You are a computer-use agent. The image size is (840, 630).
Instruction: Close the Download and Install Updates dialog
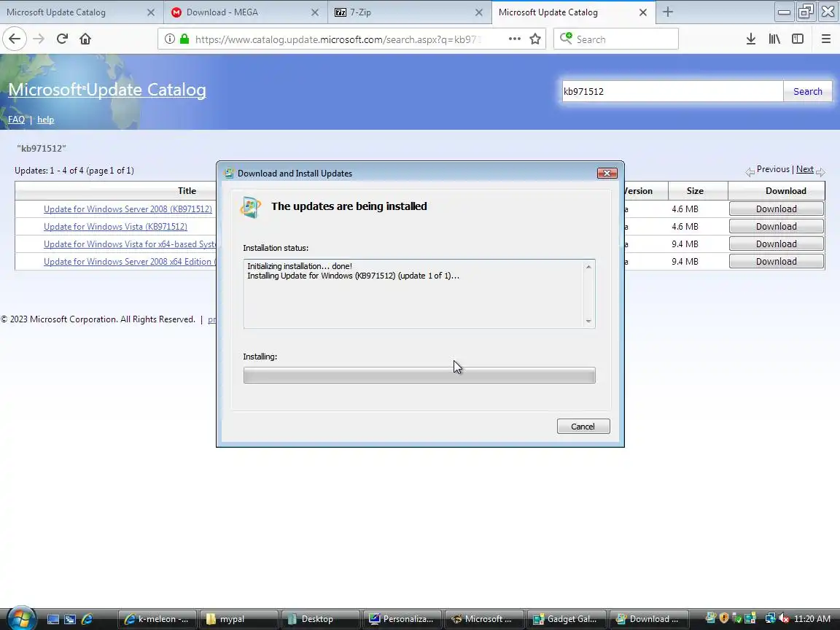[x=607, y=173]
